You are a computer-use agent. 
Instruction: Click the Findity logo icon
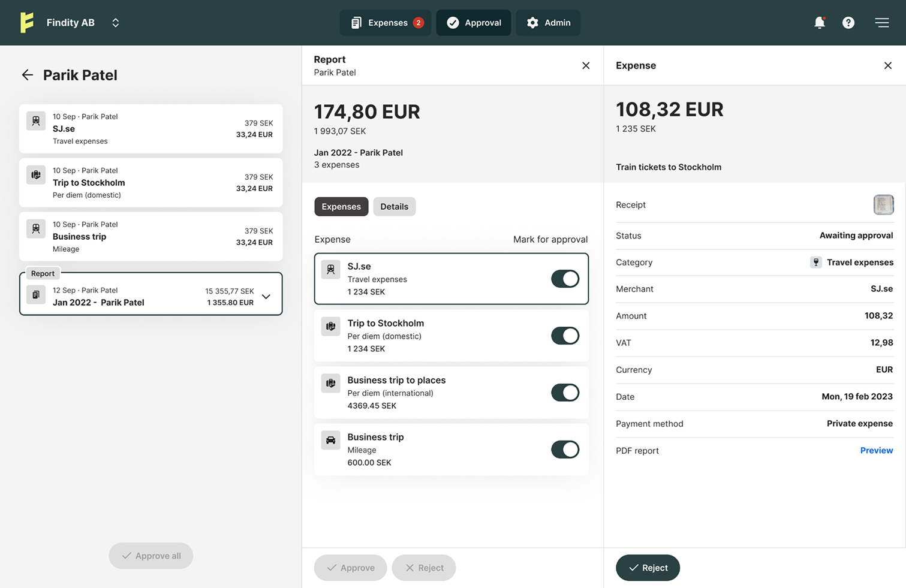[x=27, y=23]
